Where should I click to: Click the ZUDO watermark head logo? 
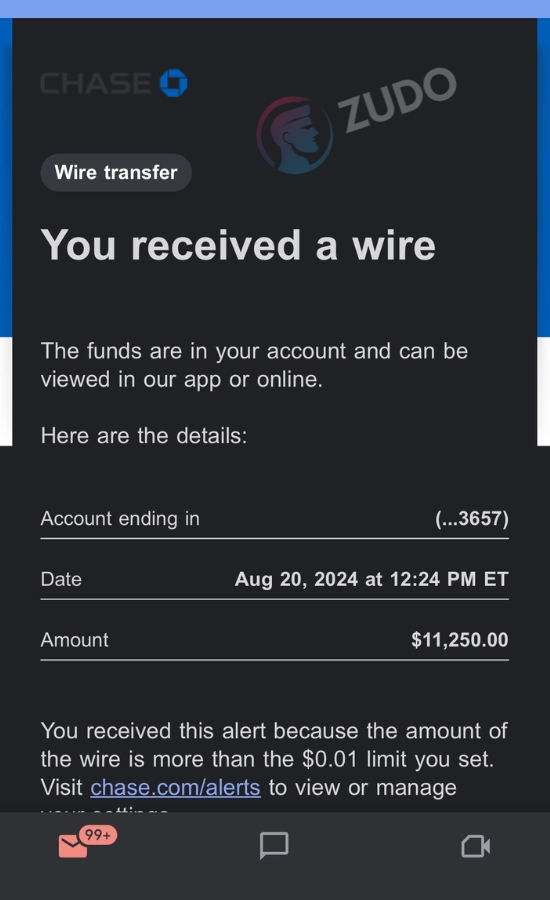tap(295, 135)
